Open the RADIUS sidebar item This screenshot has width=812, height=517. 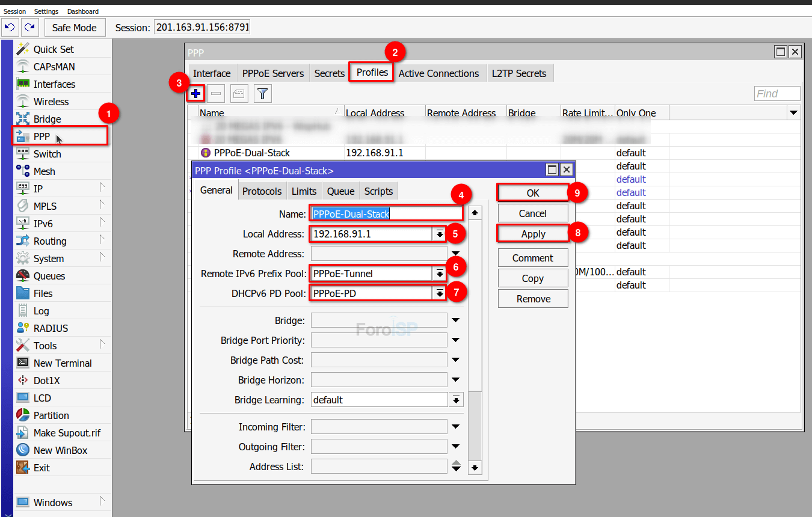tap(51, 328)
